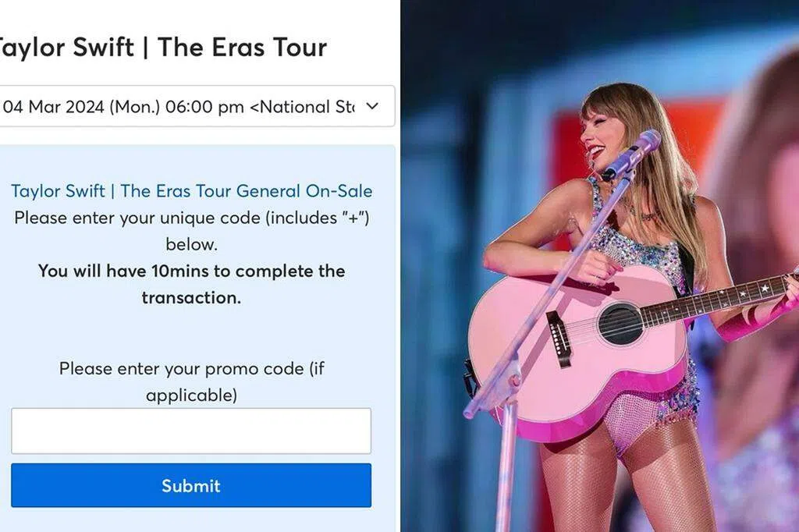
Task: Focus the promo code input field
Action: click(x=191, y=431)
